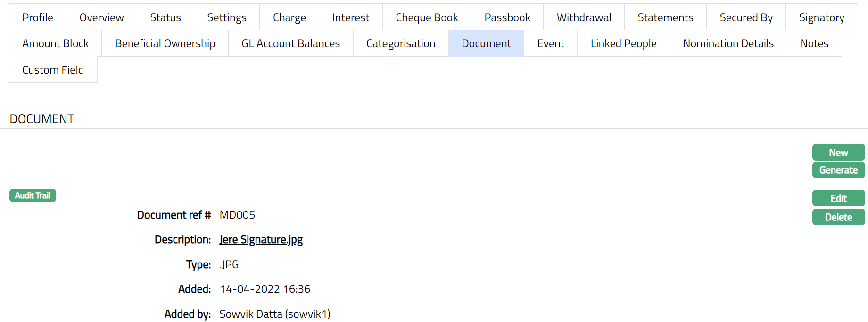
Task: Open the Secured By tab
Action: coord(746,17)
